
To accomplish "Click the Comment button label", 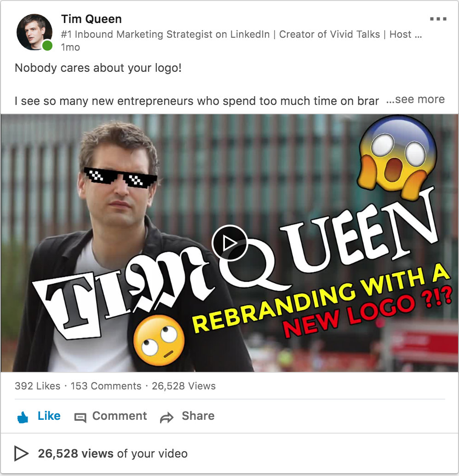I will point(120,416).
